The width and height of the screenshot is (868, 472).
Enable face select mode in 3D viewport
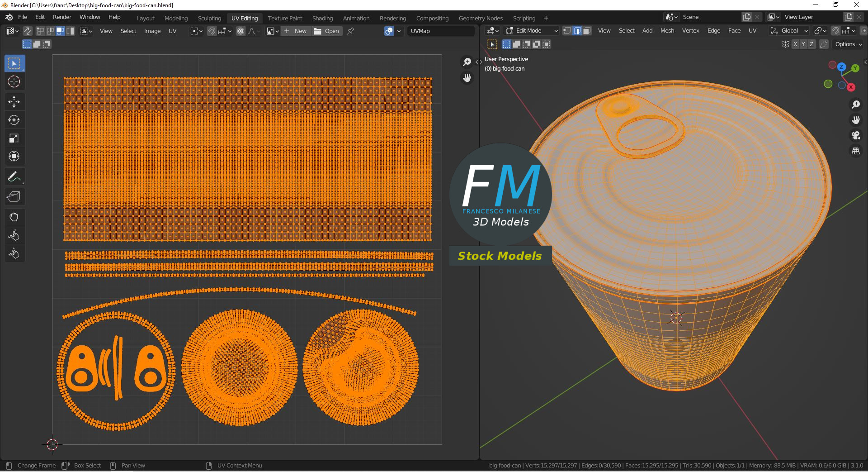(587, 31)
